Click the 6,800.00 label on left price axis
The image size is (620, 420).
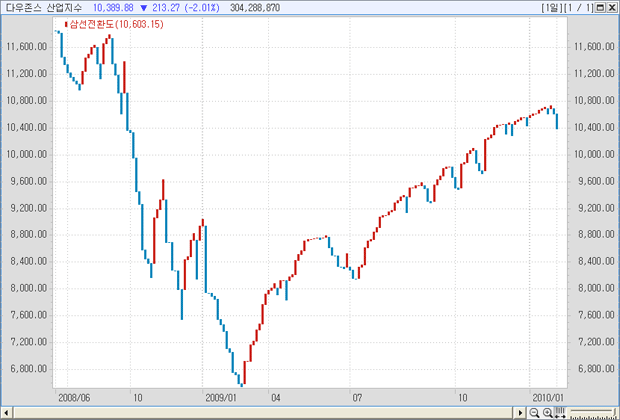(x=29, y=368)
